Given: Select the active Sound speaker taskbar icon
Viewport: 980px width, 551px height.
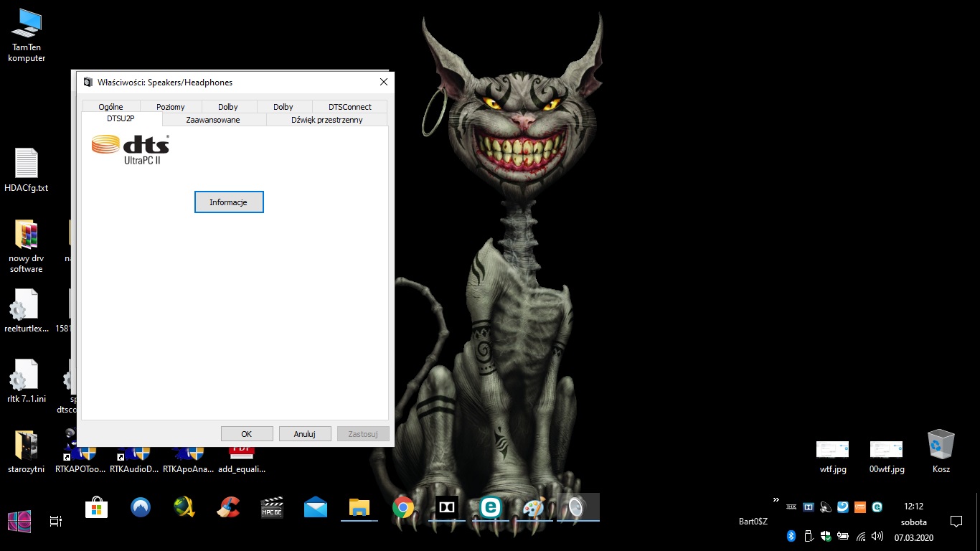Looking at the screenshot, I should (x=578, y=507).
